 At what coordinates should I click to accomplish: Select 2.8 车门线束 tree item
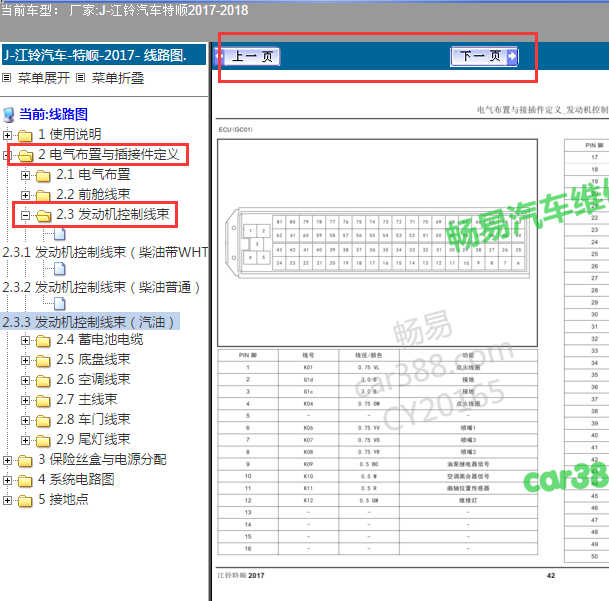pyautogui.click(x=93, y=419)
